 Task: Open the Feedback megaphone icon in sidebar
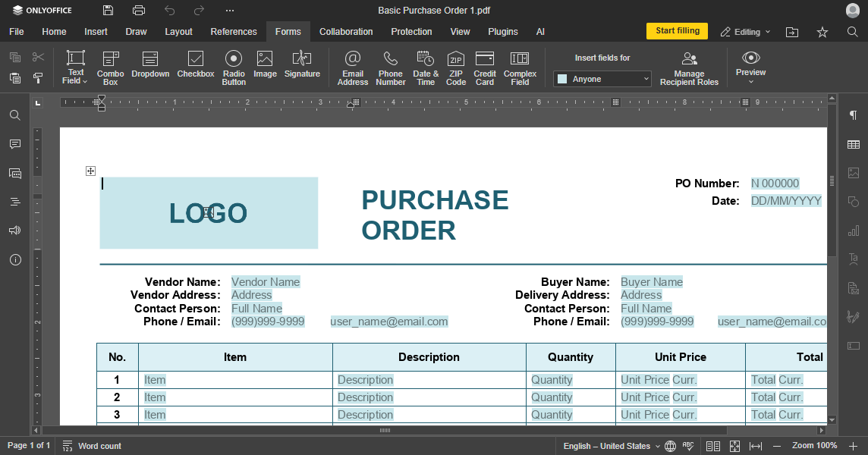click(x=15, y=231)
